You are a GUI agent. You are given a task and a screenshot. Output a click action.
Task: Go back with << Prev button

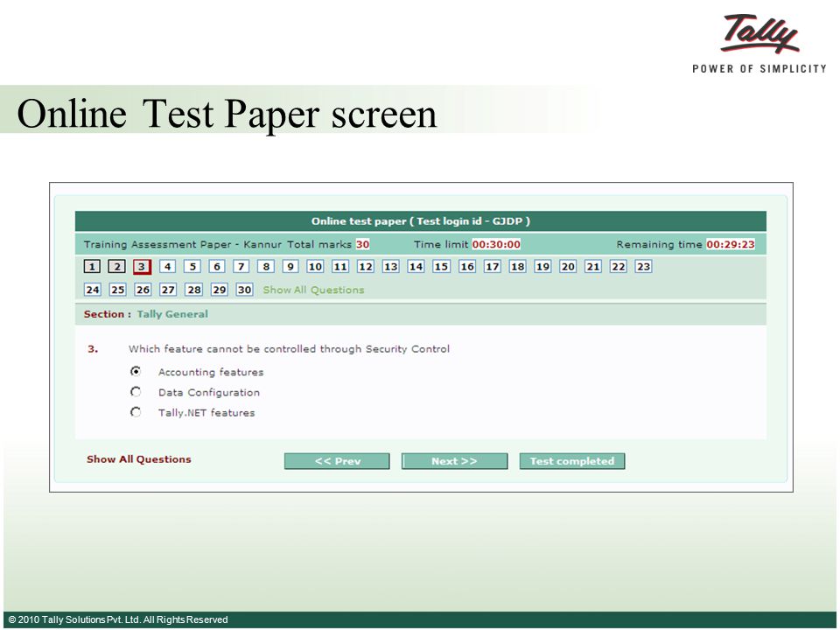pyautogui.click(x=337, y=461)
